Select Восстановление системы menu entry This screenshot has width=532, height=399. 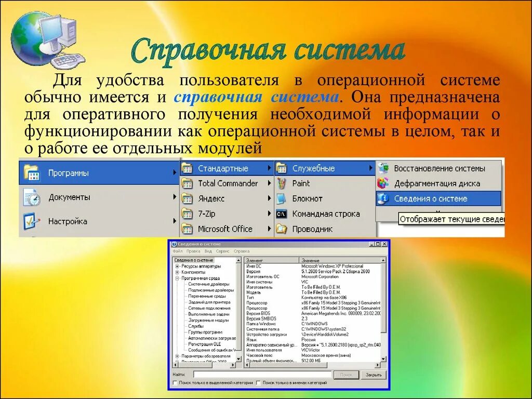438,168
